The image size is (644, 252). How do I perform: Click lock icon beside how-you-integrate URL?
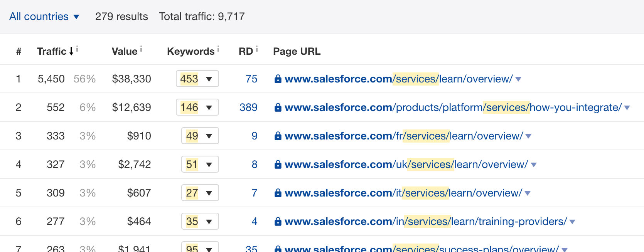click(x=278, y=108)
